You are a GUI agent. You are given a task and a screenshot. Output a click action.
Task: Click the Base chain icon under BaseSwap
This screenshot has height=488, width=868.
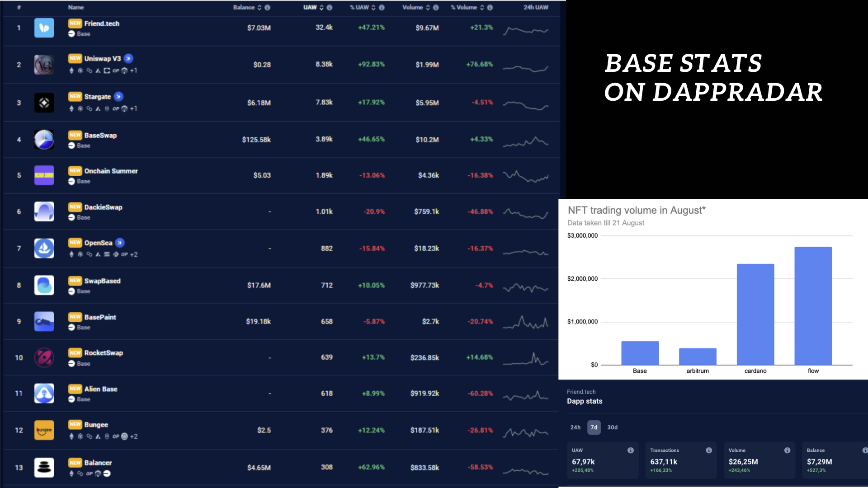click(x=71, y=146)
